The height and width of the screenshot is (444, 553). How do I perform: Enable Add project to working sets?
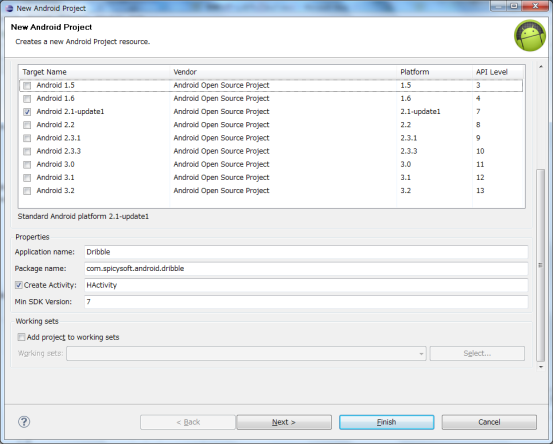(21, 337)
